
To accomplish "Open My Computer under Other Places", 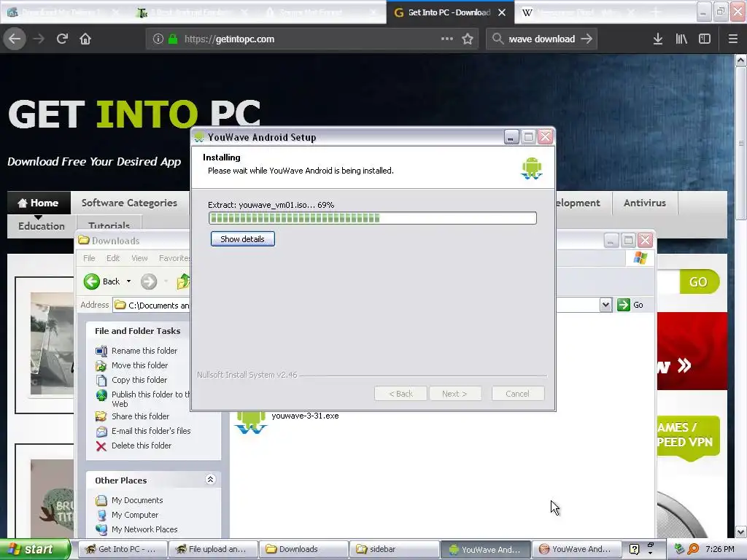I will point(134,515).
